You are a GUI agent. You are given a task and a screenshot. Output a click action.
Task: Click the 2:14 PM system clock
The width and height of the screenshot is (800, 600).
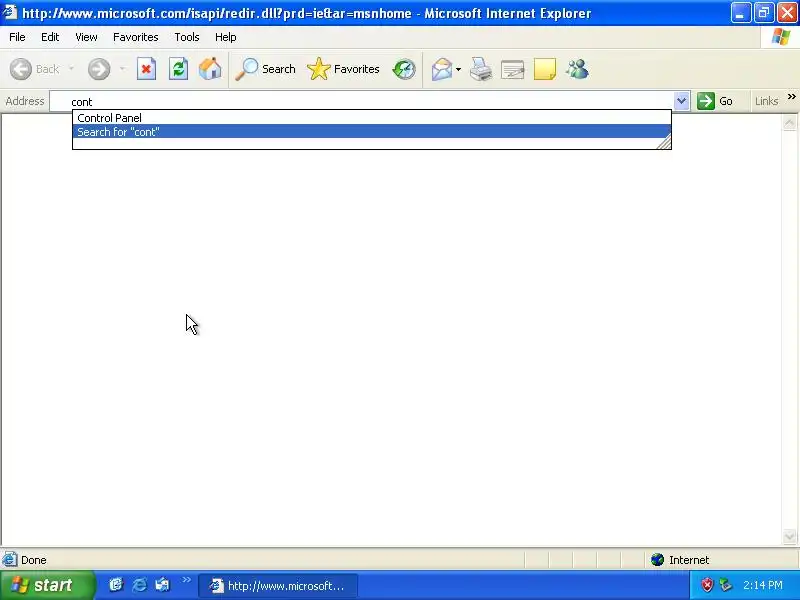pyautogui.click(x=763, y=585)
